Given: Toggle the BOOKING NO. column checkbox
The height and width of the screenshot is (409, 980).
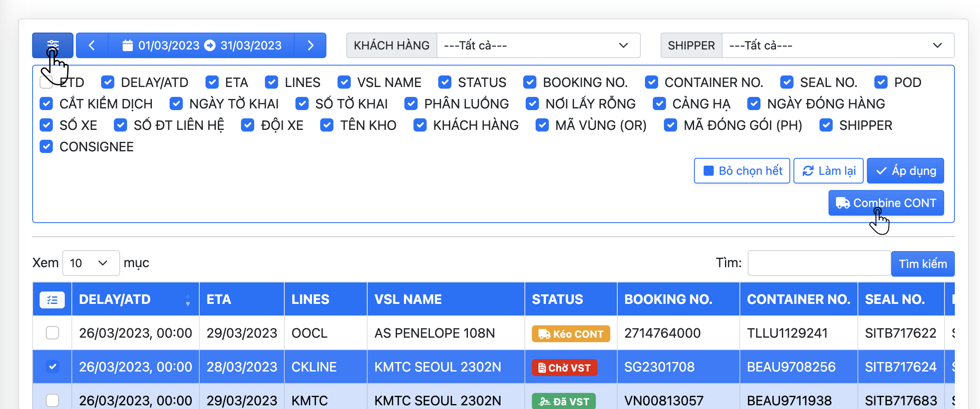Looking at the screenshot, I should tap(529, 82).
